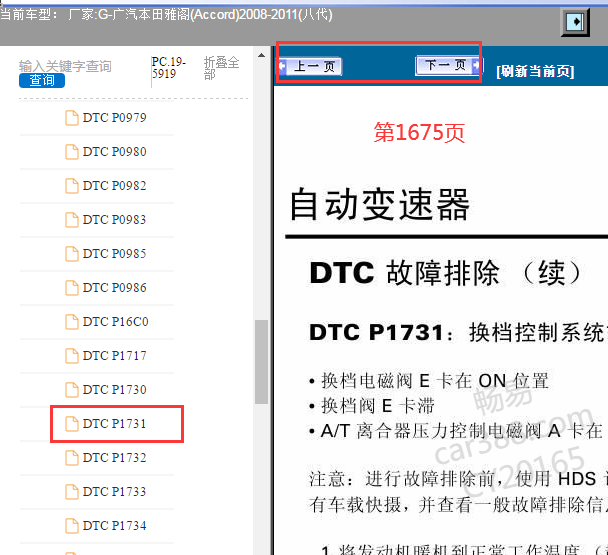Click the document icon beside DTC P1731
Viewport: 608px width, 555px height.
tap(72, 424)
